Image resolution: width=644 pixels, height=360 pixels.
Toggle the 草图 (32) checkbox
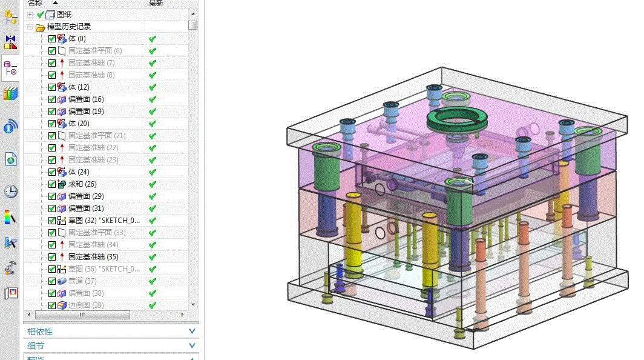(x=52, y=221)
